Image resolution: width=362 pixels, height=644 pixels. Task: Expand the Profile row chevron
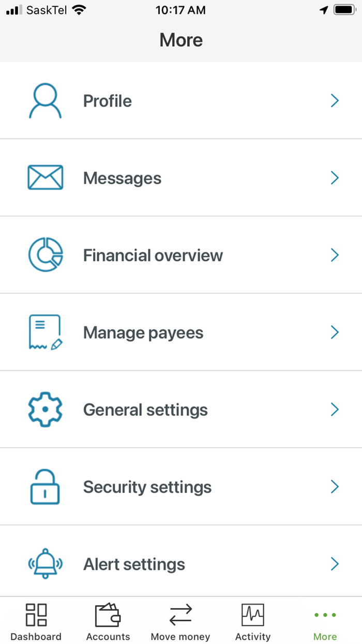[335, 100]
